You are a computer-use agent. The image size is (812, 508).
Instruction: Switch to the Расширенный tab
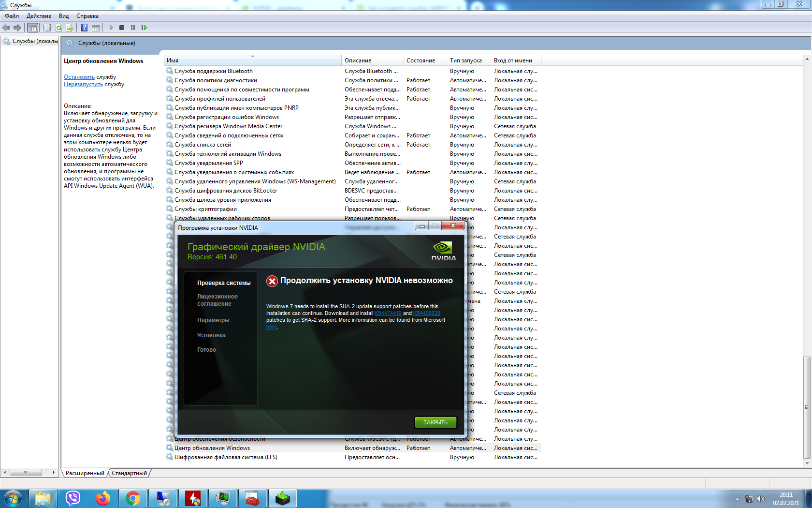(x=85, y=473)
